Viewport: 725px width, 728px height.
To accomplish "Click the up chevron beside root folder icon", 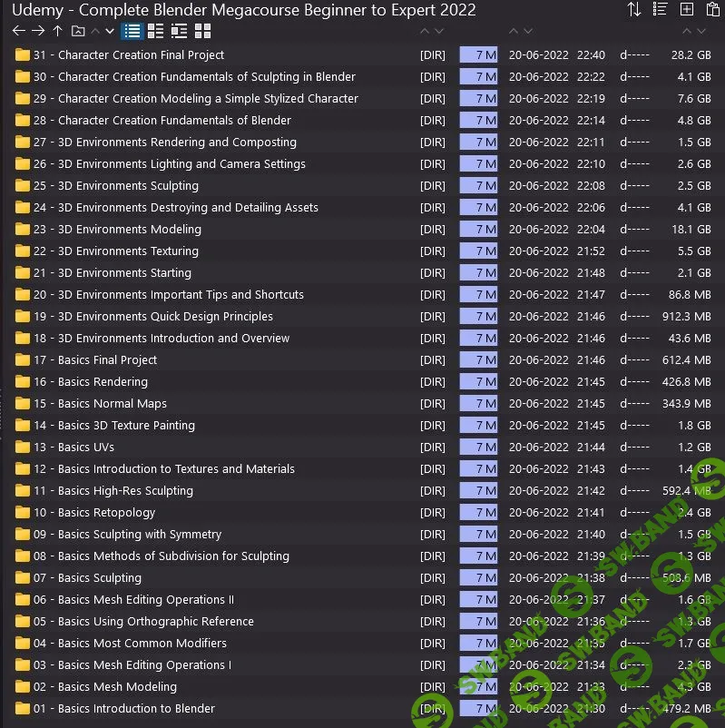I will (95, 31).
